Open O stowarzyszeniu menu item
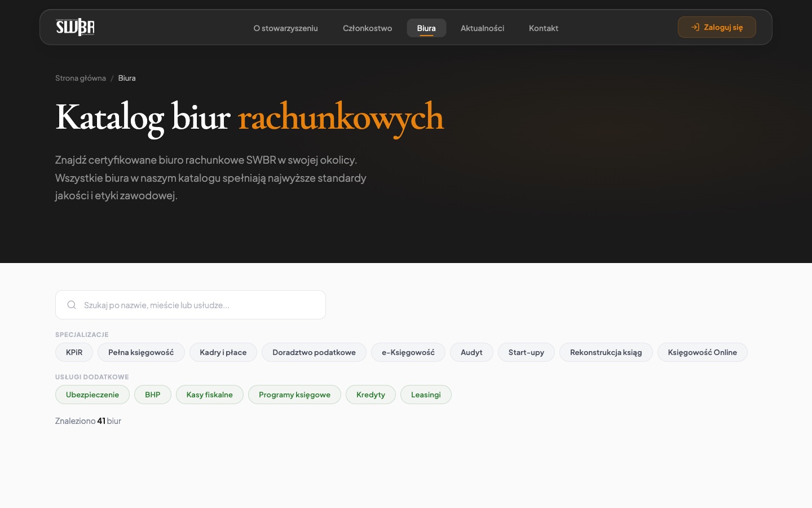 tap(285, 28)
